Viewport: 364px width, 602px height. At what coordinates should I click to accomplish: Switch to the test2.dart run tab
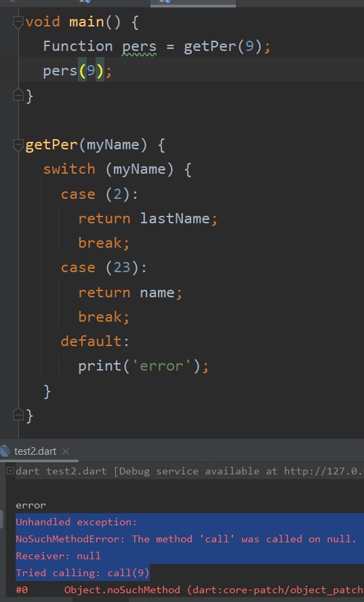tap(35, 451)
